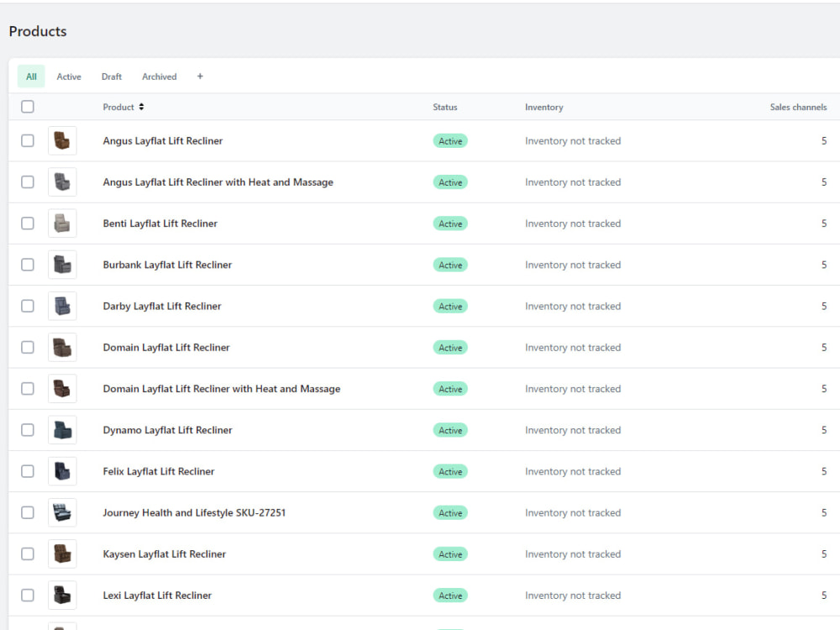
Task: Open Darby Layflat Lift Recliner product
Action: point(162,306)
